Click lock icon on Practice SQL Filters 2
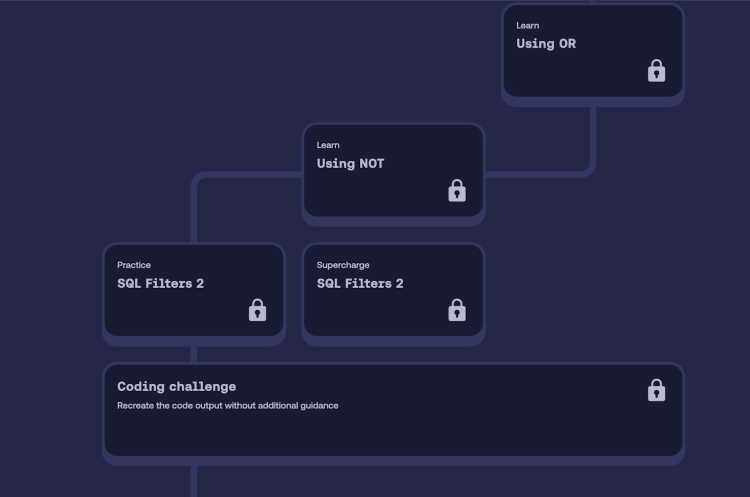 (257, 310)
